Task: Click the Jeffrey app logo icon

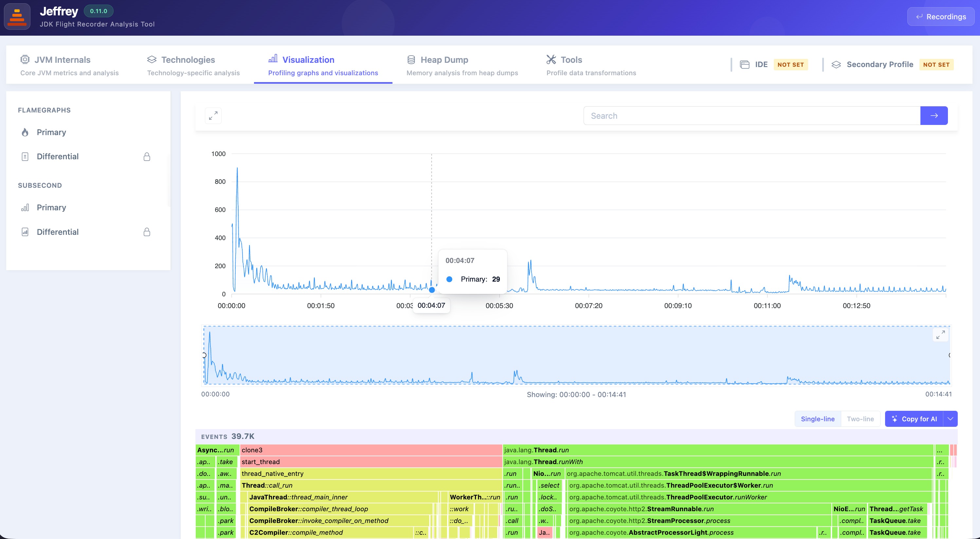Action: (x=17, y=17)
